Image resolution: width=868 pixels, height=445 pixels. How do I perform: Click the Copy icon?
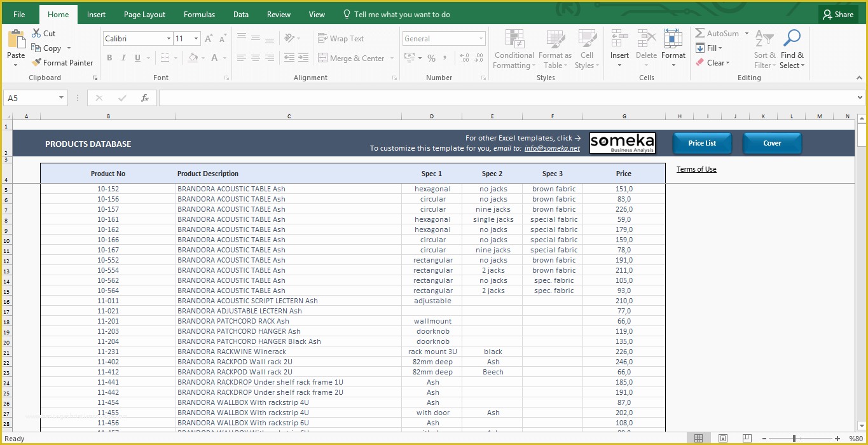coord(36,48)
